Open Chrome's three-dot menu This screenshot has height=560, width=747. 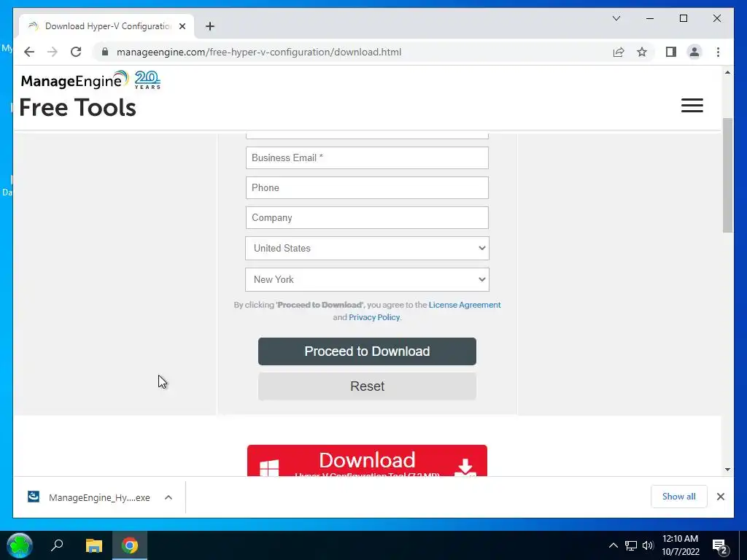[x=718, y=52]
